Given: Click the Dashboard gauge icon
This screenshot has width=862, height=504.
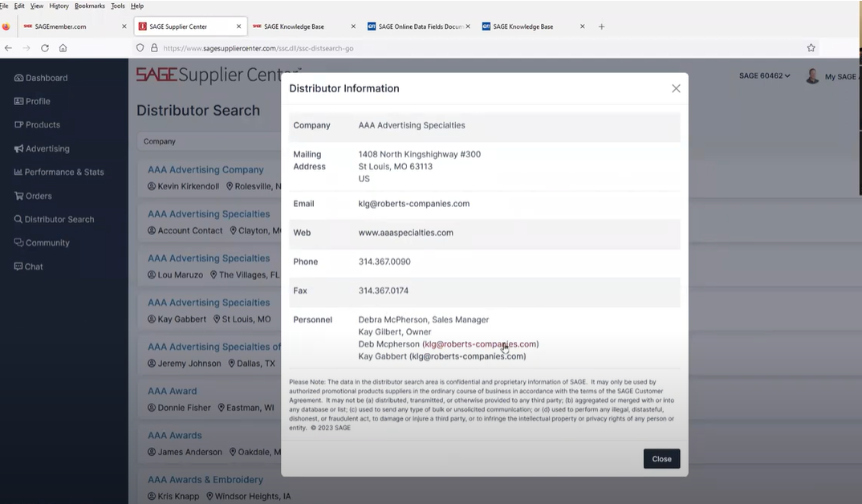Looking at the screenshot, I should (x=18, y=78).
